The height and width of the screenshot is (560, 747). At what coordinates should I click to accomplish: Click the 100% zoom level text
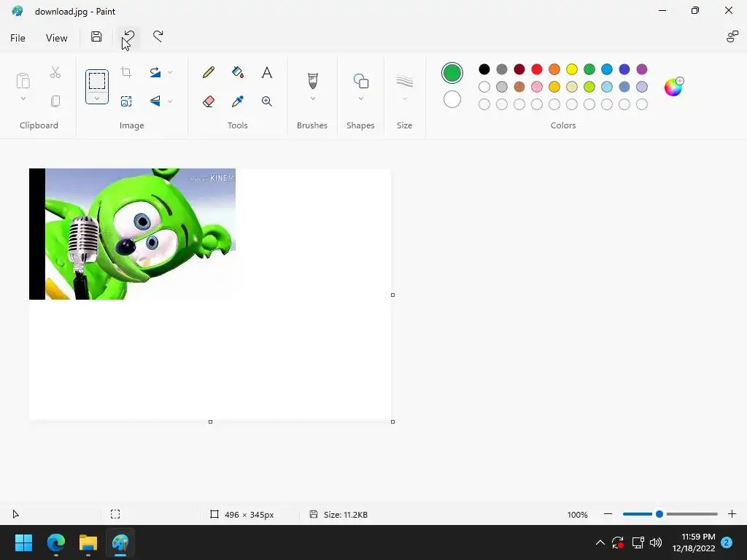click(x=578, y=515)
